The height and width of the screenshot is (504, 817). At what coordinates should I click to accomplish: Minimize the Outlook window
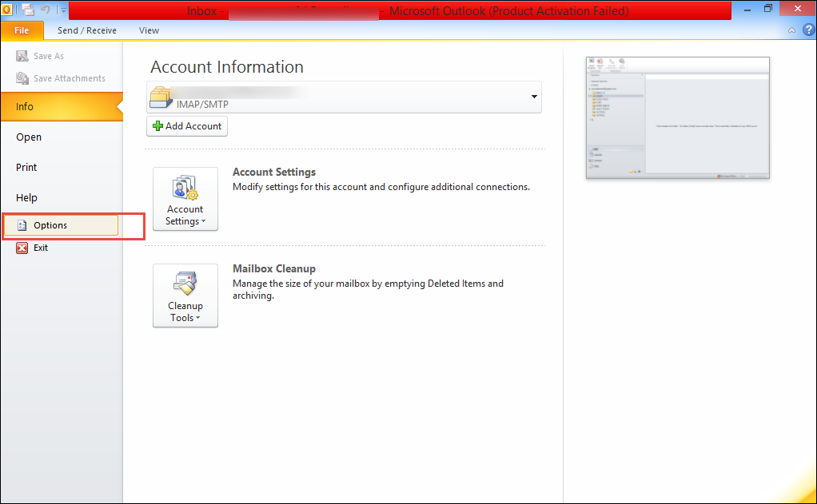[x=747, y=10]
